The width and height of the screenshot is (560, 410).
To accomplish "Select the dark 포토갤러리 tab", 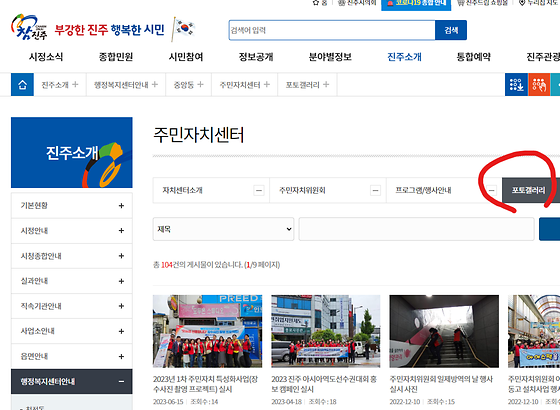I will pyautogui.click(x=531, y=190).
